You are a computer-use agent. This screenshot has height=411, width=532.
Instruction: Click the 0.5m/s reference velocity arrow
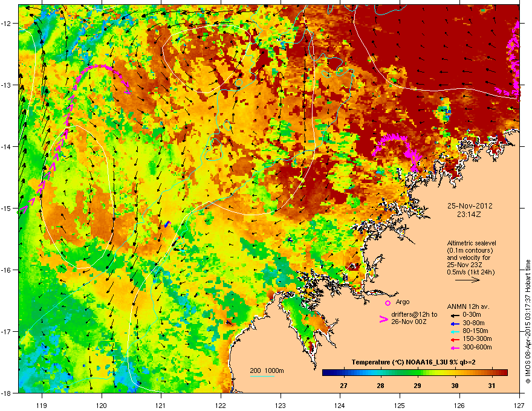(467, 280)
